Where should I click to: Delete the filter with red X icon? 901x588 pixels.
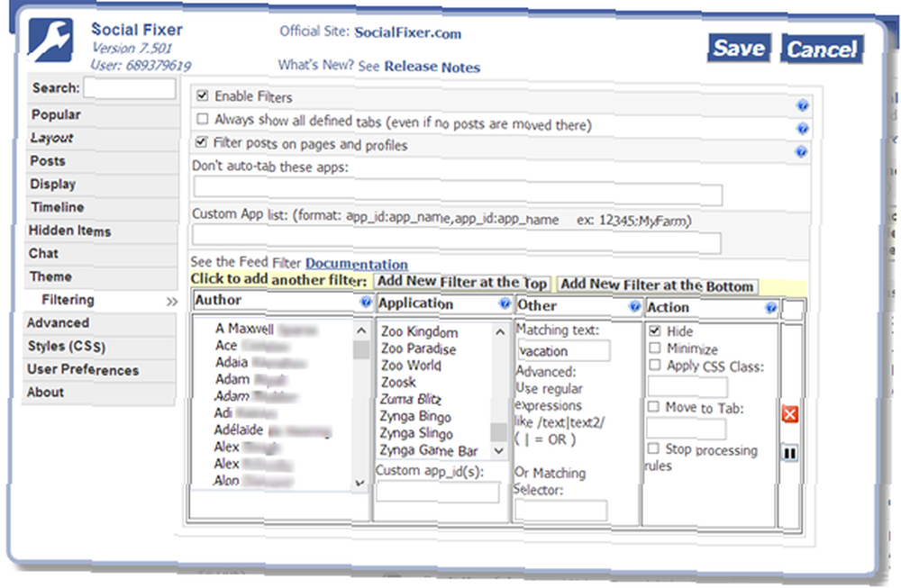pos(790,414)
